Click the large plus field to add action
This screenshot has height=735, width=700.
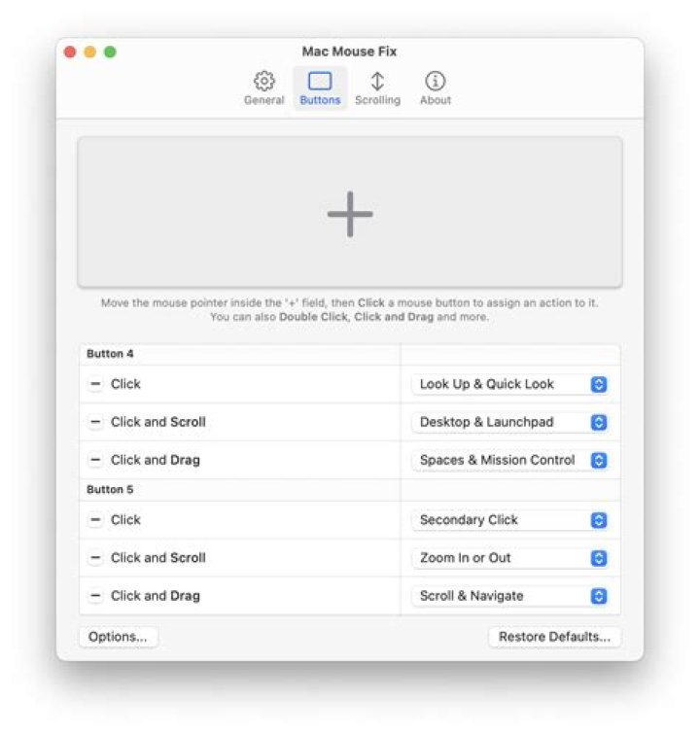point(350,212)
